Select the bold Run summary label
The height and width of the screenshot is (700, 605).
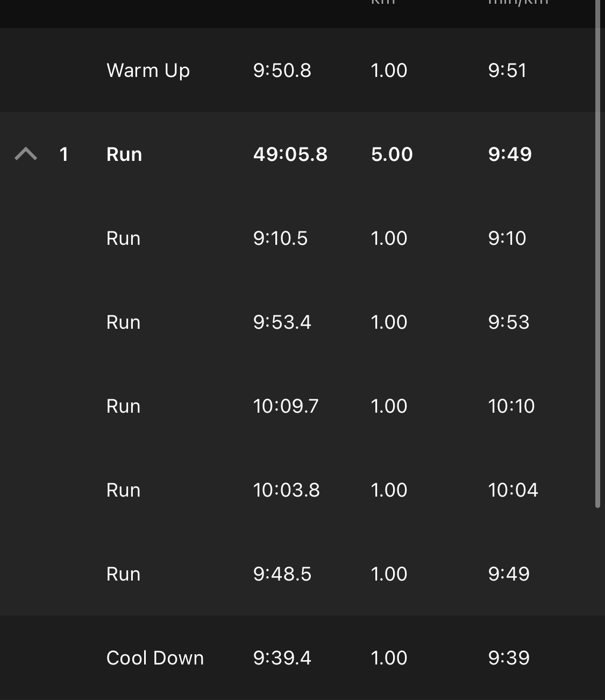124,154
